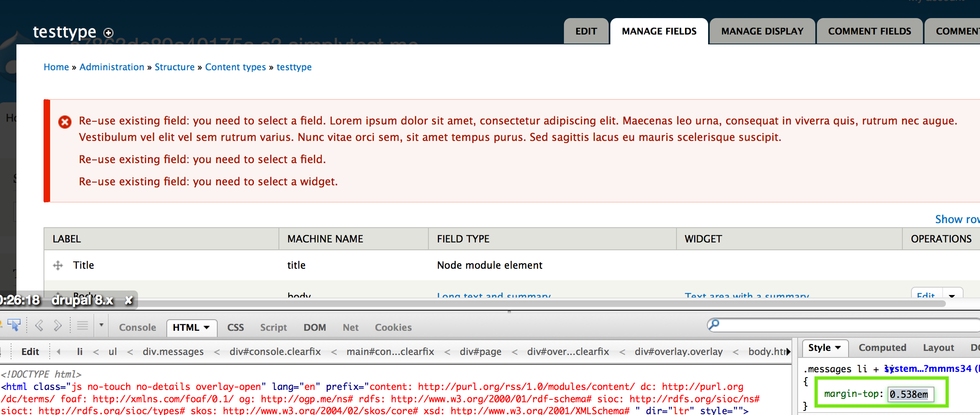The width and height of the screenshot is (980, 415).
Task: Click the Firebug back history arrow
Action: [x=39, y=326]
